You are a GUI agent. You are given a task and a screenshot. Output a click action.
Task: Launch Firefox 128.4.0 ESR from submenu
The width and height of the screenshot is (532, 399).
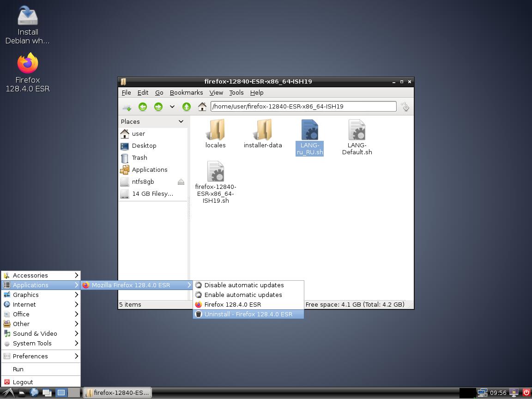click(248, 305)
